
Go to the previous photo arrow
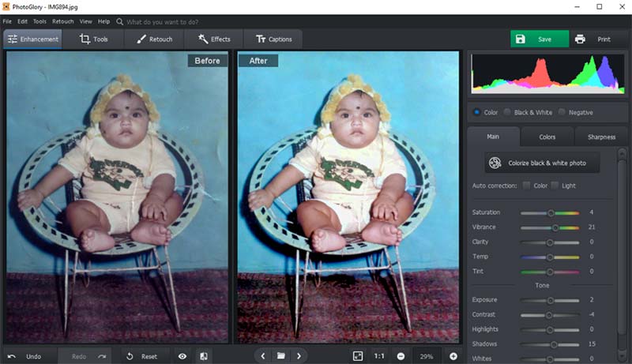(262, 356)
